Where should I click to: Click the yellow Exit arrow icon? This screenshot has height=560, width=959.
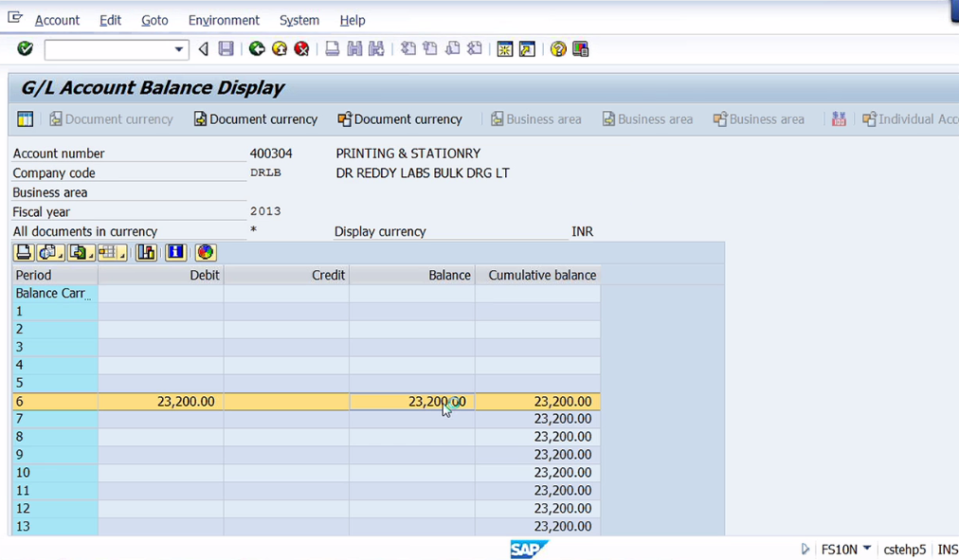pyautogui.click(x=280, y=49)
